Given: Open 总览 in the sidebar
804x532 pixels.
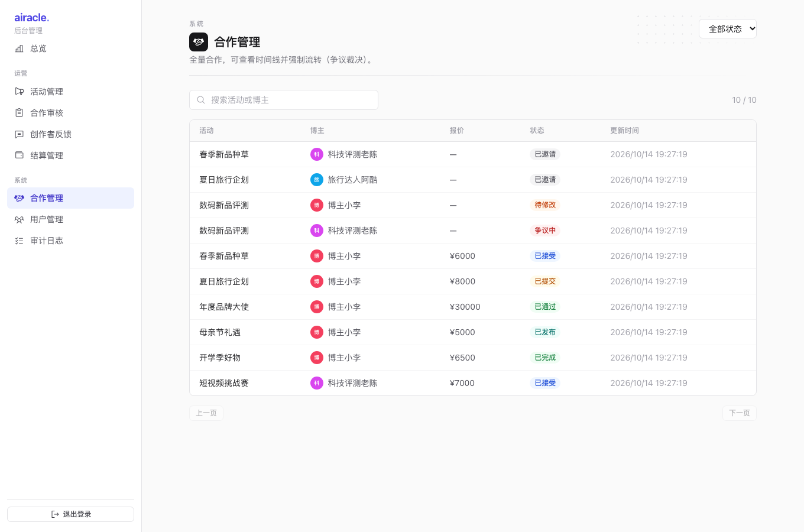Looking at the screenshot, I should [70, 48].
